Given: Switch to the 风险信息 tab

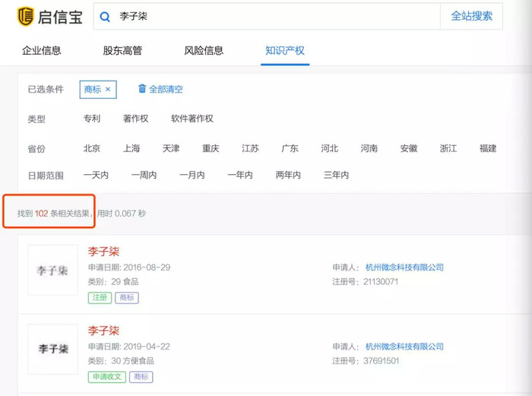Looking at the screenshot, I should pos(204,51).
